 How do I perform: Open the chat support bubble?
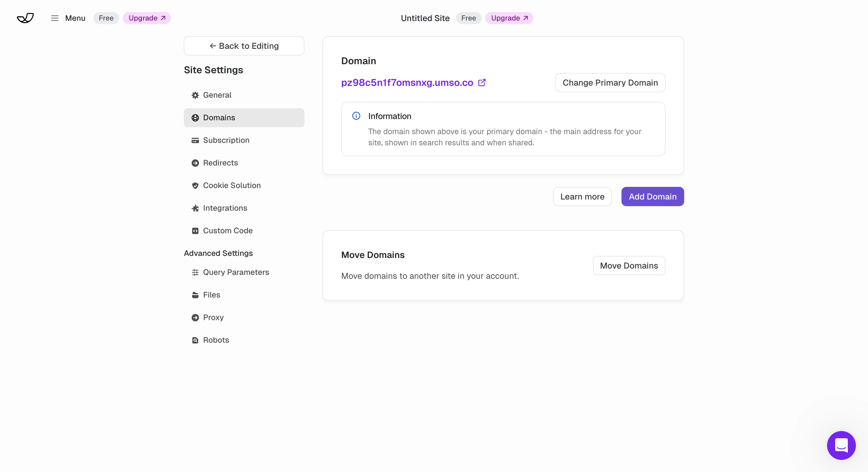point(841,445)
